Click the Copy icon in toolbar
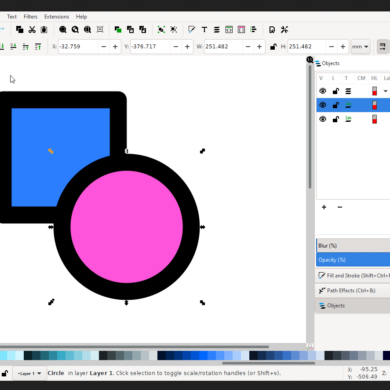 tap(20, 30)
